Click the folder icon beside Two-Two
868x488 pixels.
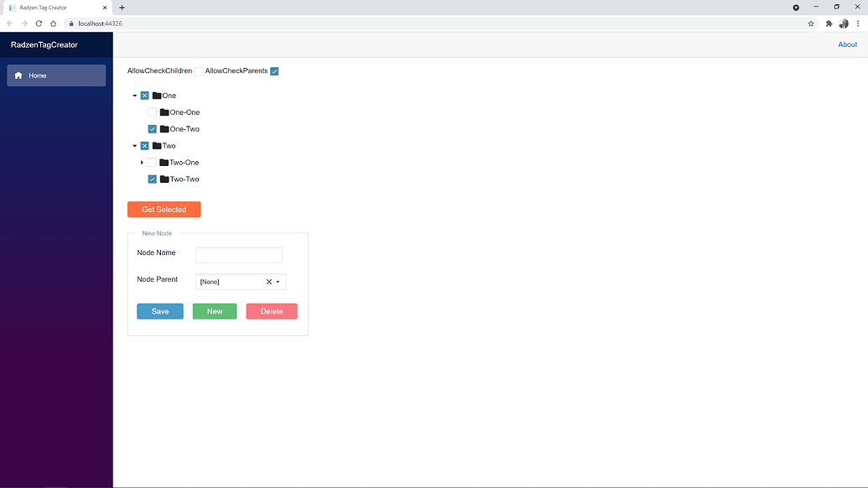point(164,179)
